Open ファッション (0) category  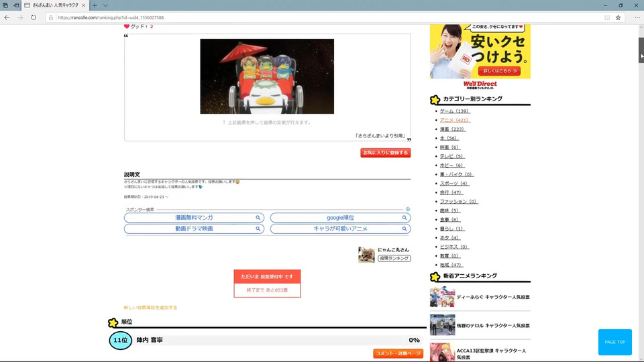459,202
